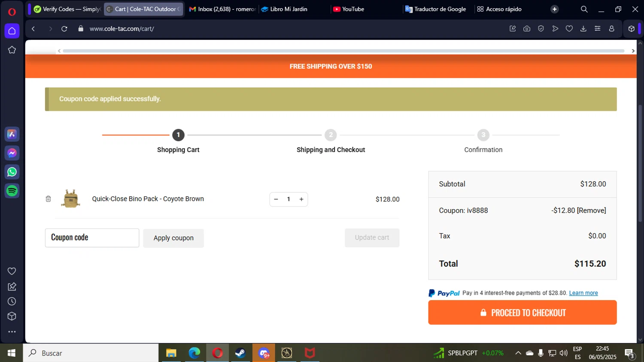Switch to Libro Mi Jardin tab
Image resolution: width=644 pixels, height=362 pixels.
pyautogui.click(x=294, y=9)
